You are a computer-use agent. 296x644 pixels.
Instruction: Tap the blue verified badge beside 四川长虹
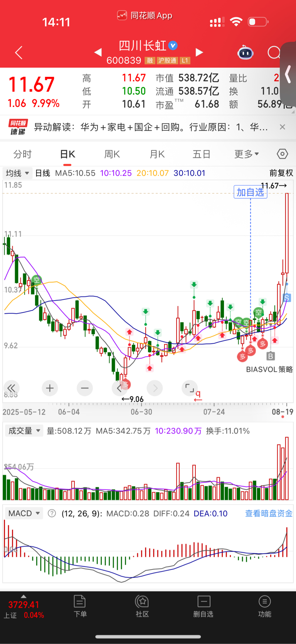pyautogui.click(x=173, y=46)
